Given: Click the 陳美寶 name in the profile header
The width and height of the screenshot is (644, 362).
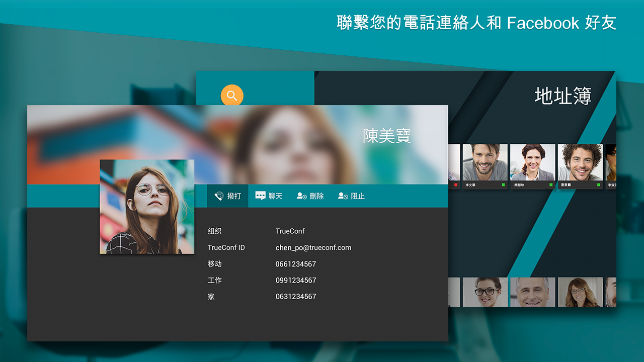Looking at the screenshot, I should tap(387, 136).
